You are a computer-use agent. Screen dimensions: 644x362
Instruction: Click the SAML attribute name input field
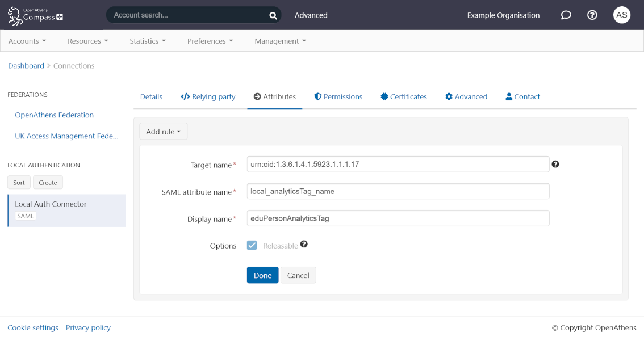point(398,191)
